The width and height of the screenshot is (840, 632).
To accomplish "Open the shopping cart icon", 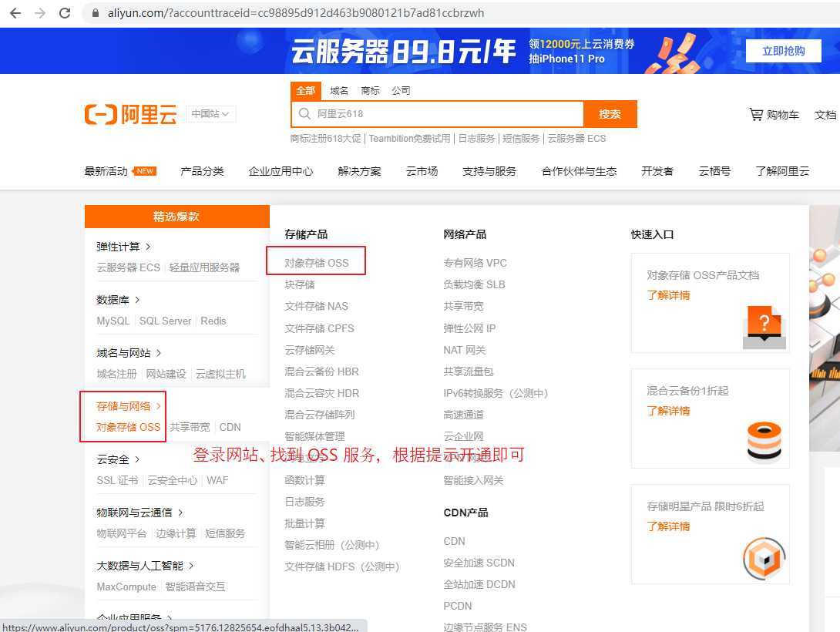I will point(755,114).
